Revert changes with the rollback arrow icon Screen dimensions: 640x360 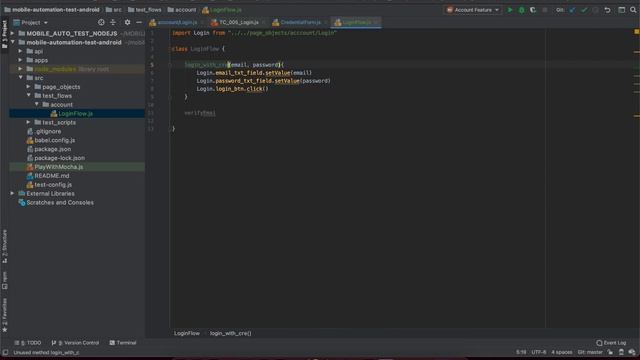607,10
